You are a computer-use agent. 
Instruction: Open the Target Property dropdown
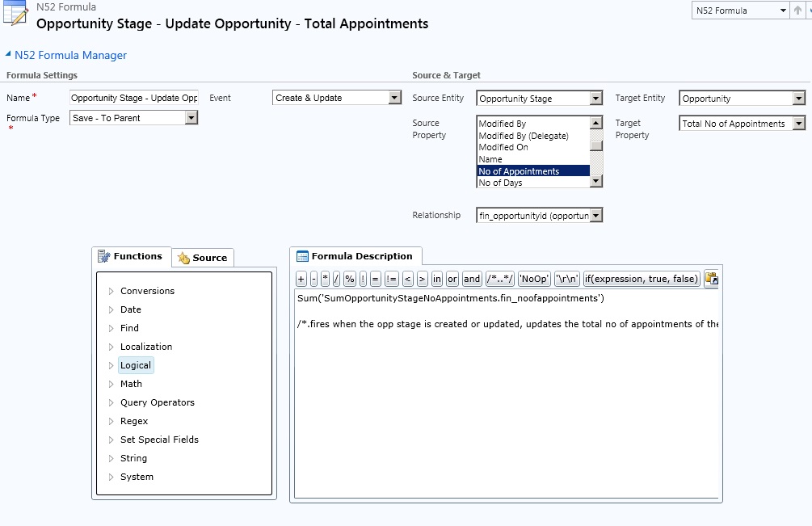[x=798, y=124]
